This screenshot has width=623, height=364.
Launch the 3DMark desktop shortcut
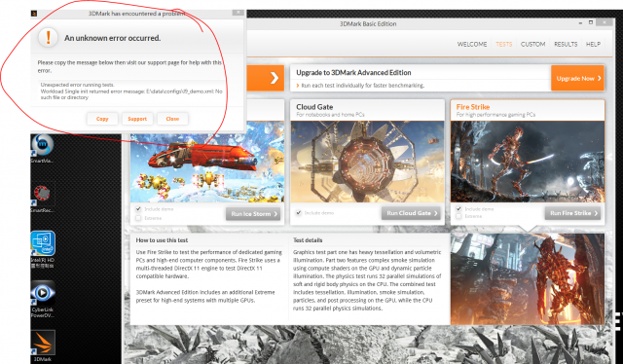click(x=43, y=346)
